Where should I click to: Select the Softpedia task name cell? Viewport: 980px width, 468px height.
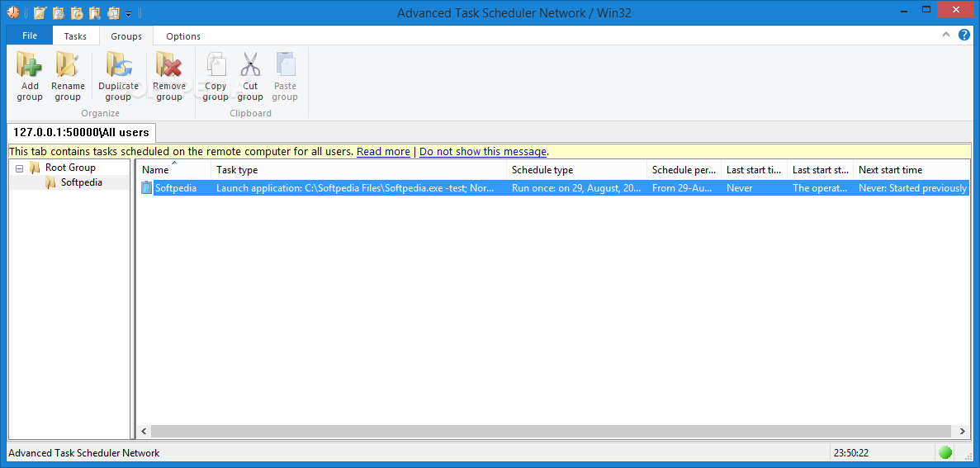(175, 187)
